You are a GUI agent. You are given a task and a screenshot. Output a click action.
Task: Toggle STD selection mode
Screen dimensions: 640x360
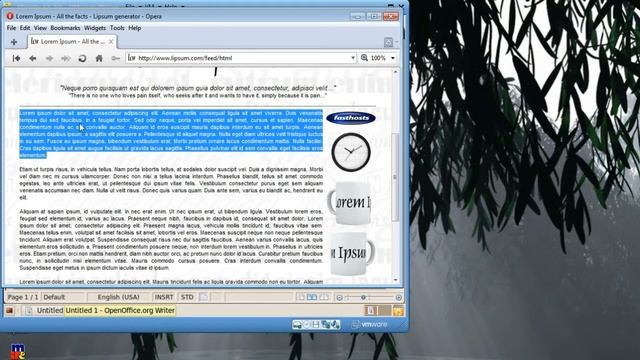tap(187, 297)
